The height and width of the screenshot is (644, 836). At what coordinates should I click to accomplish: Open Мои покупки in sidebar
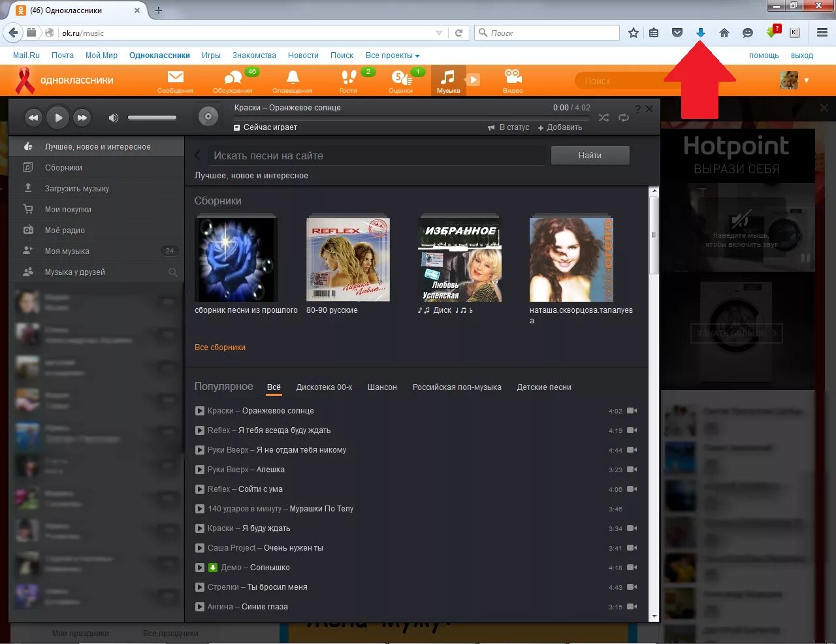coord(97,210)
